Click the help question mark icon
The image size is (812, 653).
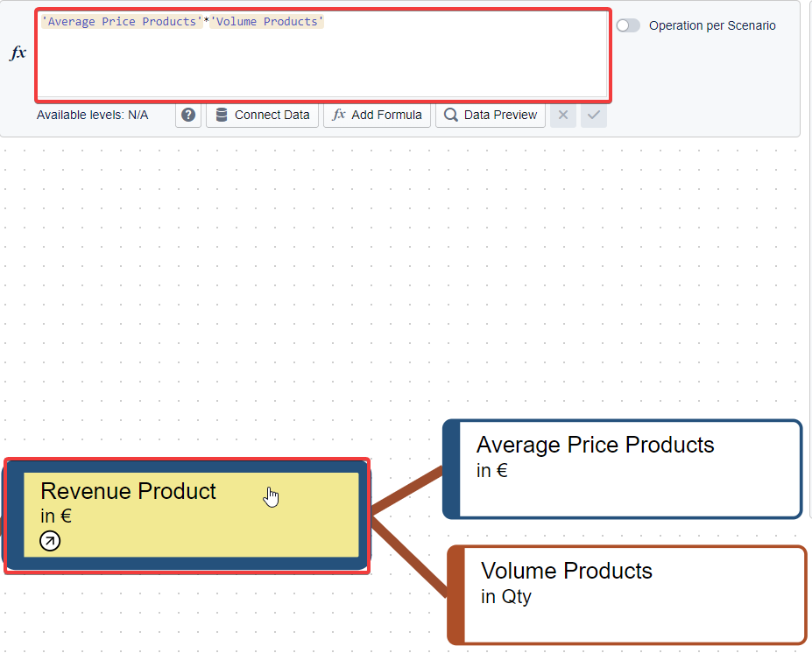click(x=188, y=115)
